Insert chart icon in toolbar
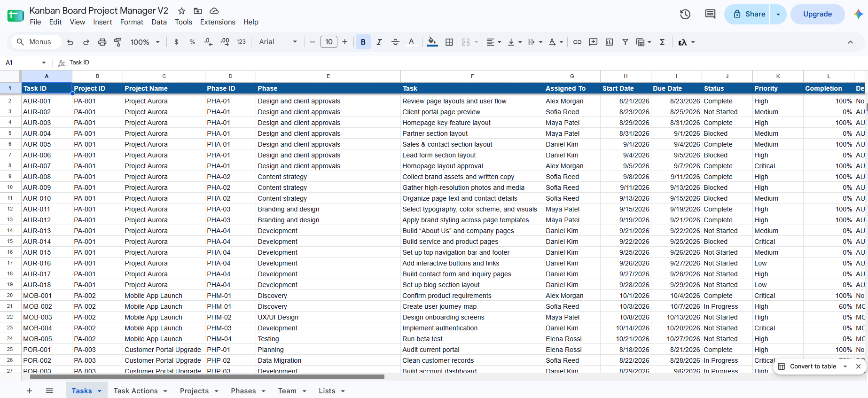The image size is (868, 398). [x=609, y=42]
